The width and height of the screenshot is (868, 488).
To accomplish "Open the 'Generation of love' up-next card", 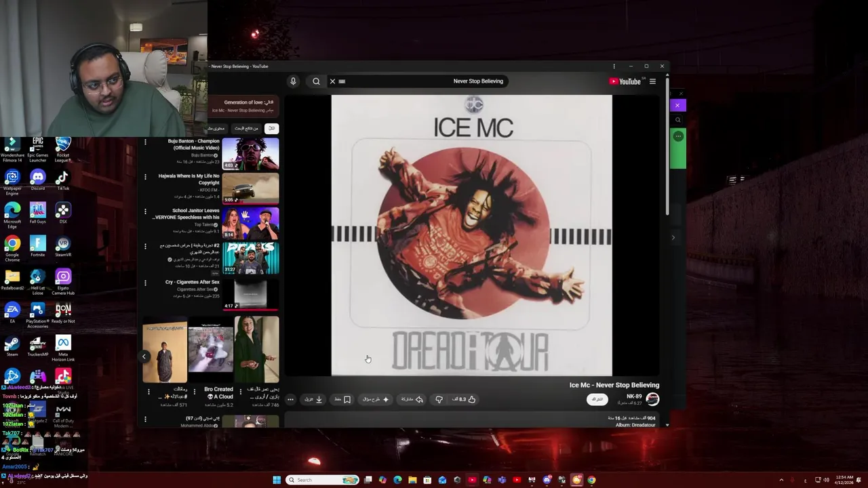I will pos(243,106).
